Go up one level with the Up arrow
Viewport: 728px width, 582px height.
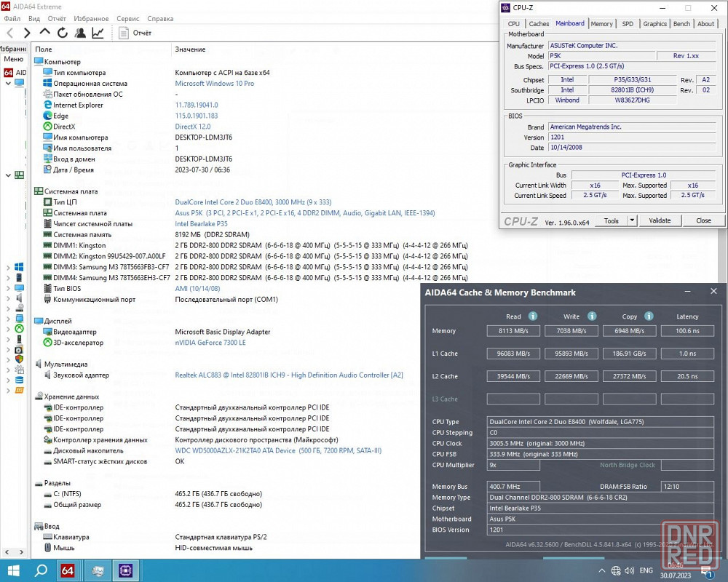pos(44,33)
